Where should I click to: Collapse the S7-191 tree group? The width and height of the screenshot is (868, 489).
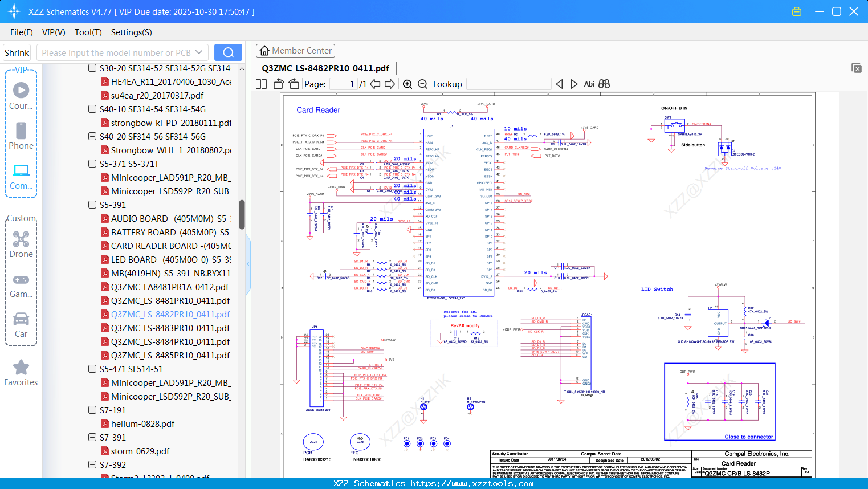(92, 410)
